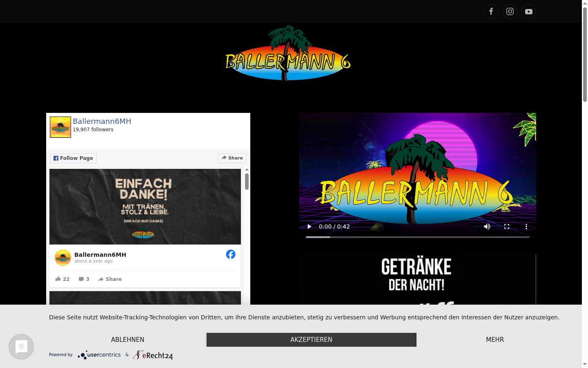Screen dimensions: 588x368
Task: Decline tracking with the Ablehnen button
Action: [x=127, y=340]
